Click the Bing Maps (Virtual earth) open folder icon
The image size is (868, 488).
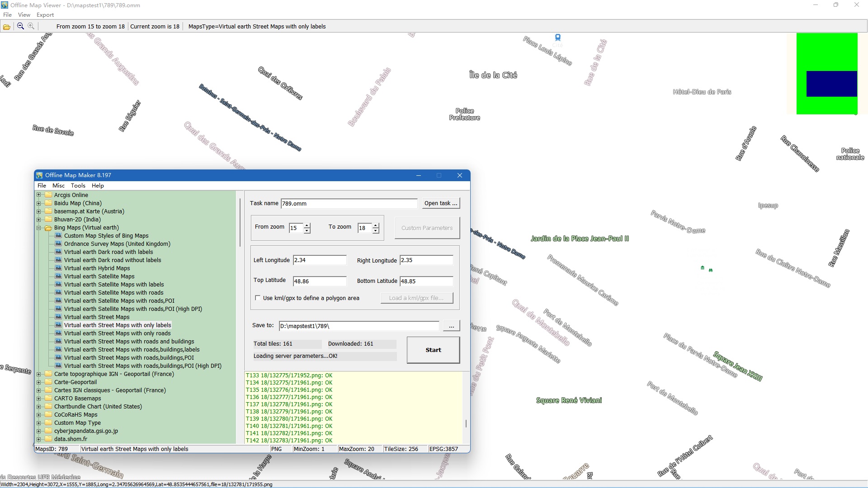(x=48, y=228)
